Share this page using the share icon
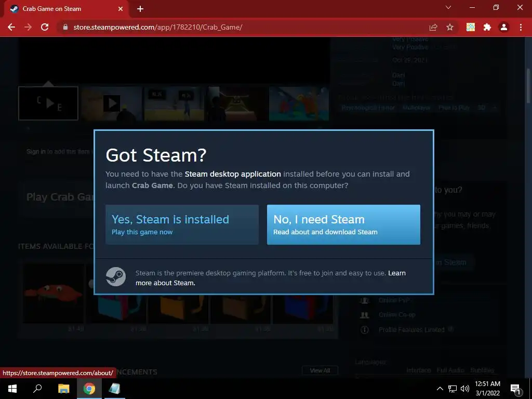Image resolution: width=532 pixels, height=399 pixels. click(x=433, y=27)
